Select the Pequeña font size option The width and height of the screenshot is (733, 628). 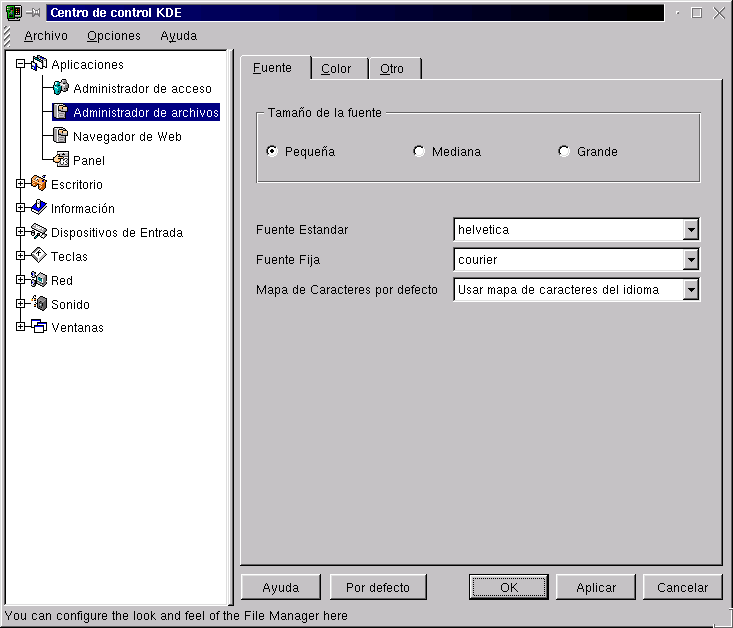pos(272,152)
